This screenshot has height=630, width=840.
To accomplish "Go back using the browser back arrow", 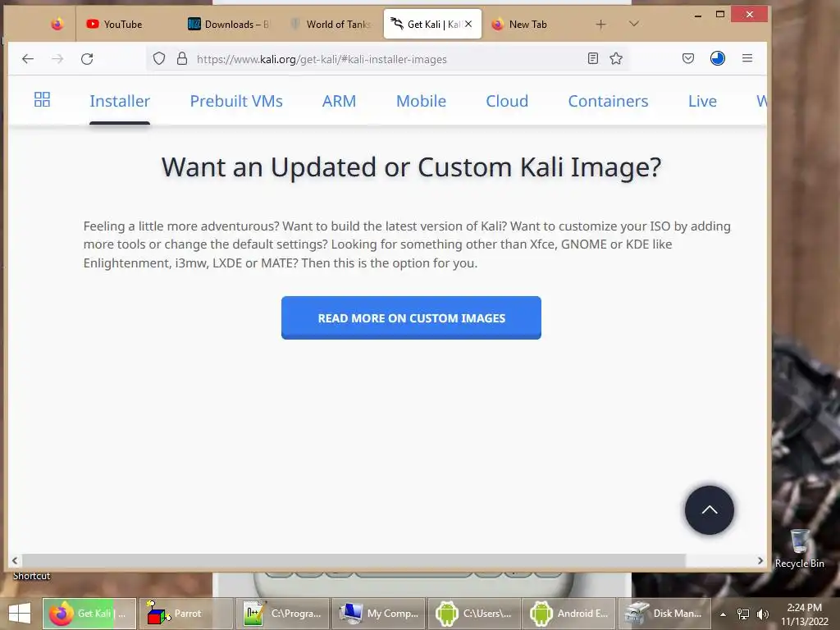I will (28, 59).
